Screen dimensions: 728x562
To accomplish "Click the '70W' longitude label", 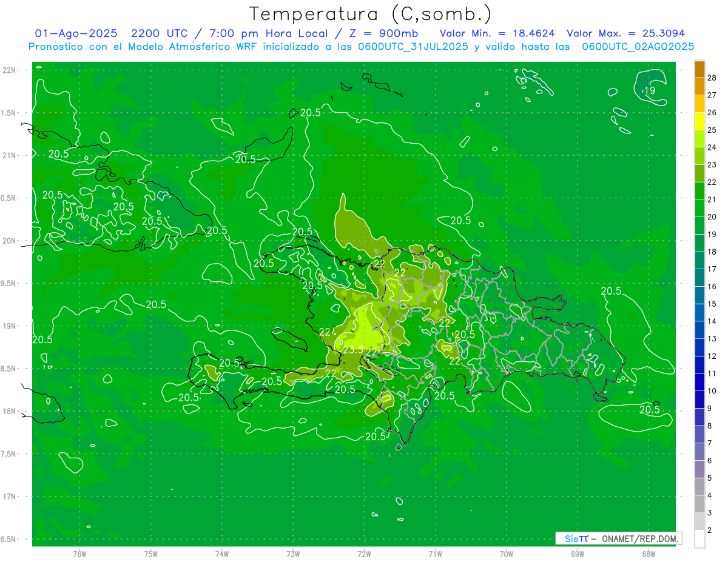I will (x=507, y=554).
